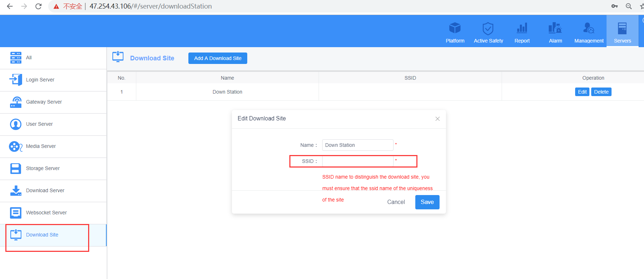Screen dimensions: 644x279
Task: Select Storage Server in sidebar
Action: pyautogui.click(x=54, y=169)
